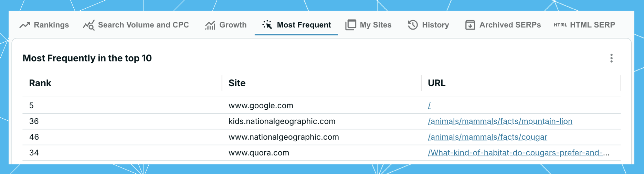The width and height of the screenshot is (644, 174).
Task: Click the Growth bar chart icon
Action: (x=210, y=25)
